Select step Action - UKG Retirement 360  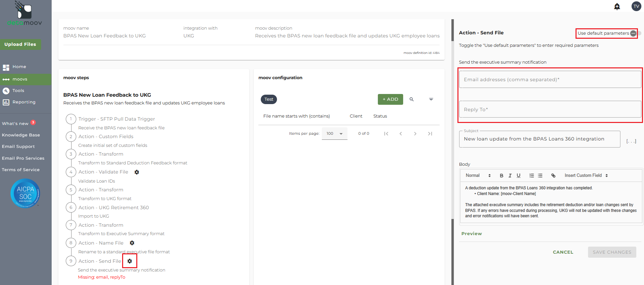tap(114, 208)
